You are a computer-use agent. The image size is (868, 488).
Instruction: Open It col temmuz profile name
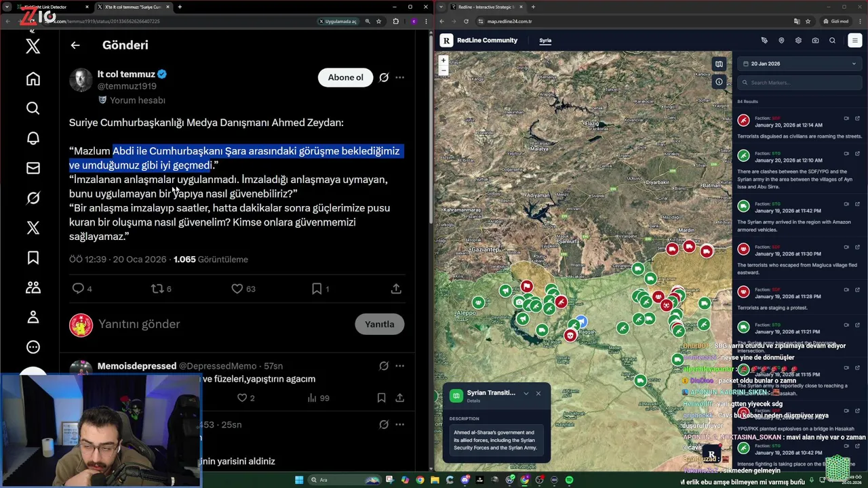[126, 75]
